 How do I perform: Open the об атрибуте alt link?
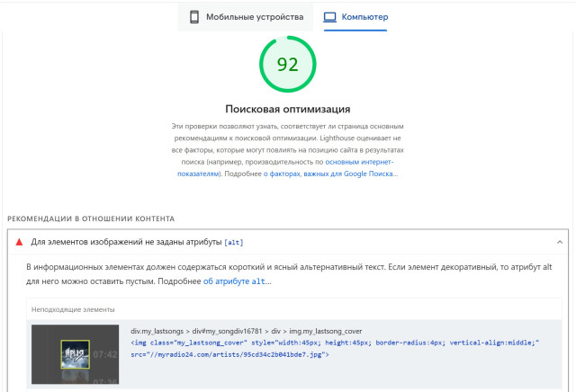click(235, 281)
